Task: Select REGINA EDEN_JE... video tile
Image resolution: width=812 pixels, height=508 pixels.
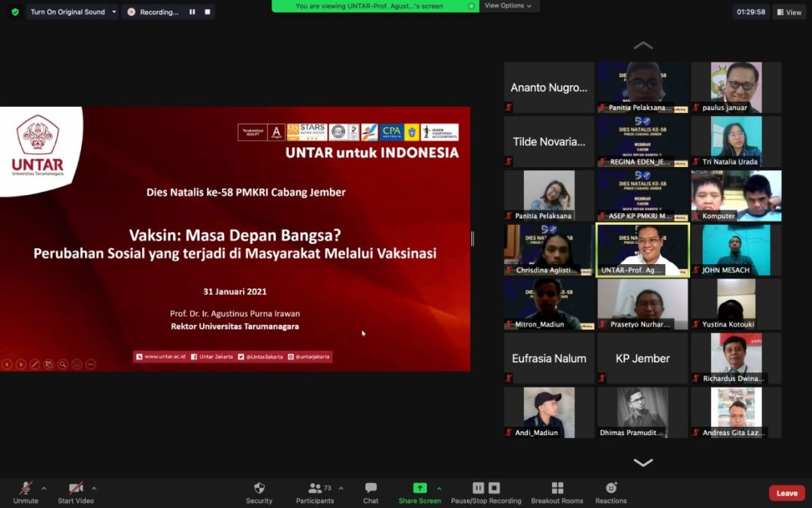Action: (643, 141)
